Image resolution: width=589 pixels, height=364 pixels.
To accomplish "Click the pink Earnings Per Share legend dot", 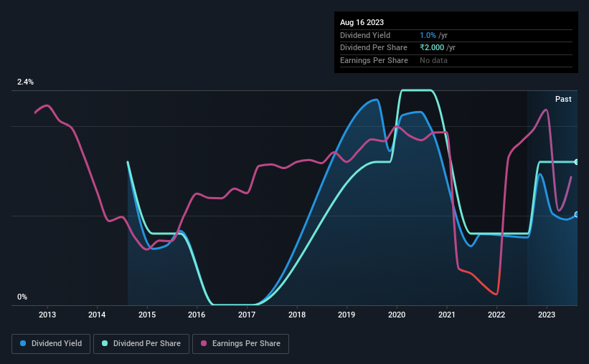I will 204,343.
